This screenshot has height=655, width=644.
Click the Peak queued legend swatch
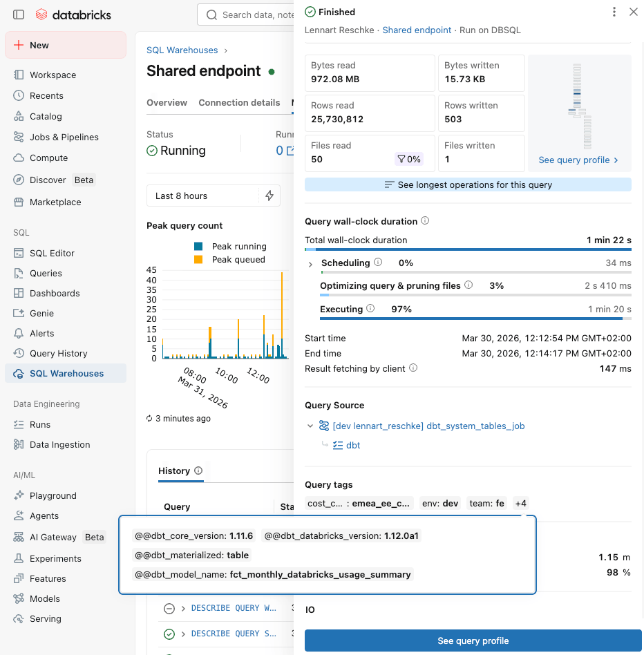(198, 259)
